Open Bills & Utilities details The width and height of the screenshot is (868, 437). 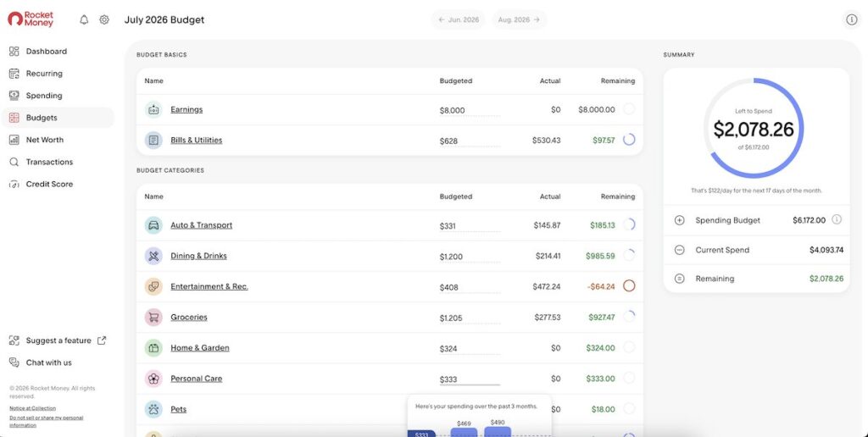[x=197, y=141]
